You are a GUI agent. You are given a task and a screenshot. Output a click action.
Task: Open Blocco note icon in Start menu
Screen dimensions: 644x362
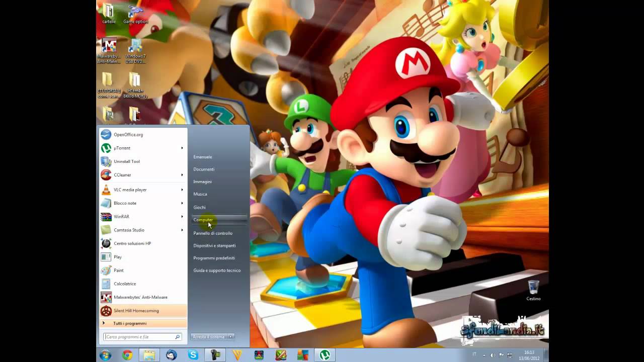106,203
